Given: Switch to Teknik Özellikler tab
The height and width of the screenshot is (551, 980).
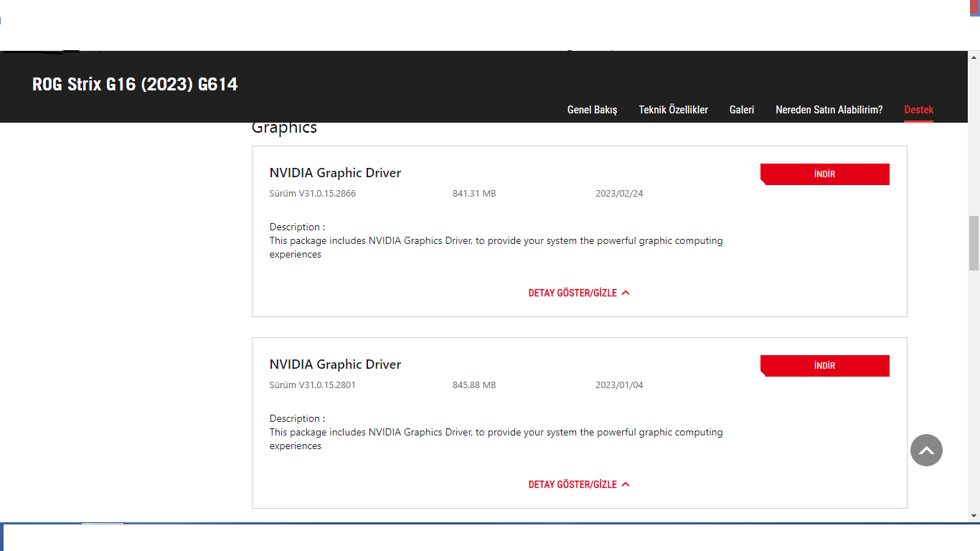Looking at the screenshot, I should (x=673, y=110).
